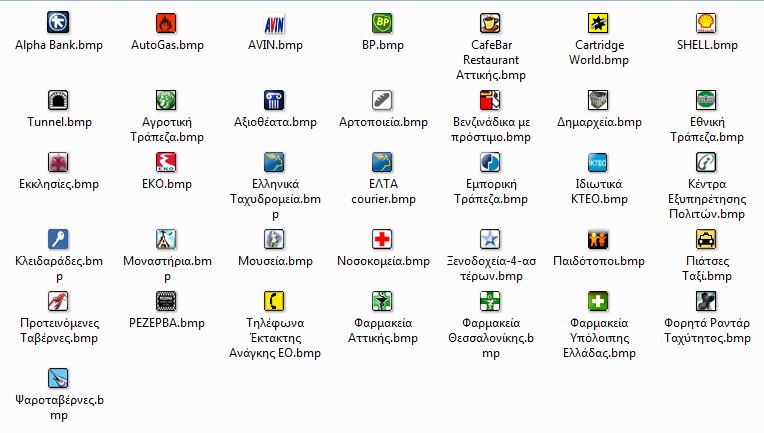764x433 pixels.
Task: Click the 'PEZEPBA.bmp' file name label
Action: click(167, 323)
